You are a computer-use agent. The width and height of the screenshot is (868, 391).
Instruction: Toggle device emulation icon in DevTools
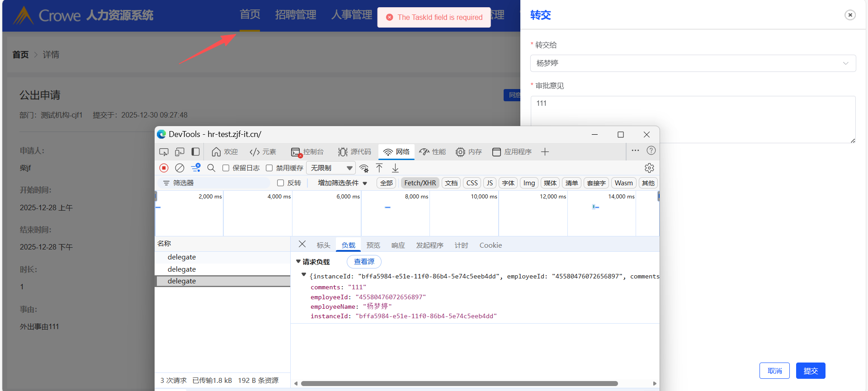click(179, 152)
